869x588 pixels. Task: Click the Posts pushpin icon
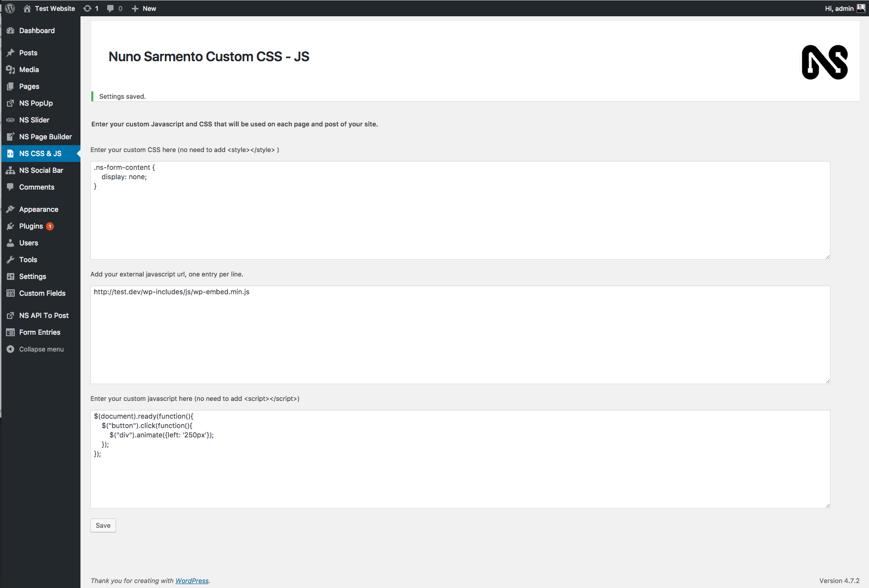pos(10,53)
